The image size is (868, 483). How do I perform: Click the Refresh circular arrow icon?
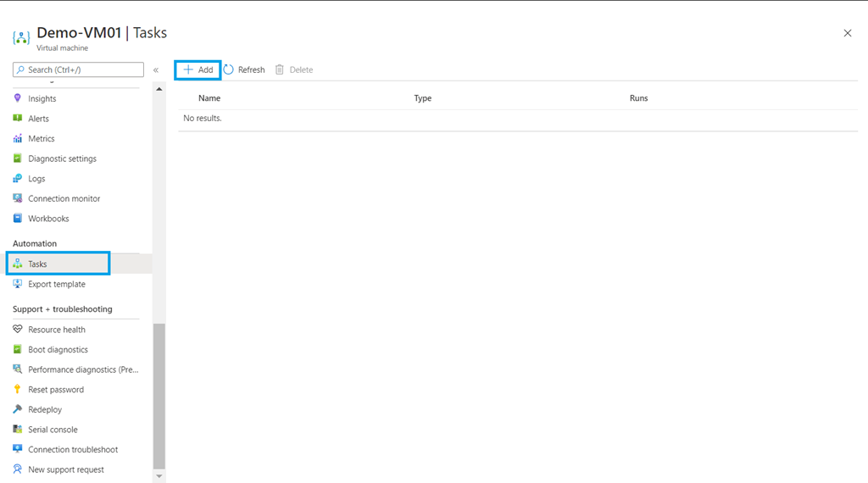[x=229, y=69]
